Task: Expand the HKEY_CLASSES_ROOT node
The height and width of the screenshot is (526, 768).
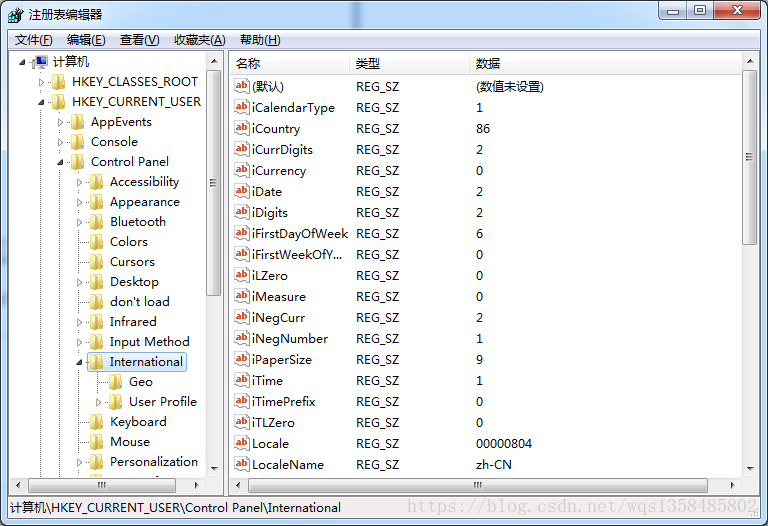Action: click(42, 82)
